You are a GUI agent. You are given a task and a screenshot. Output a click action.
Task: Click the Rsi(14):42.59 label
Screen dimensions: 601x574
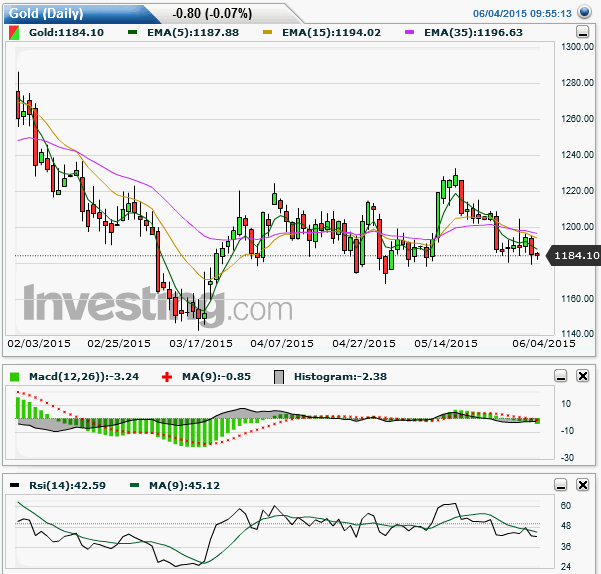(67, 485)
